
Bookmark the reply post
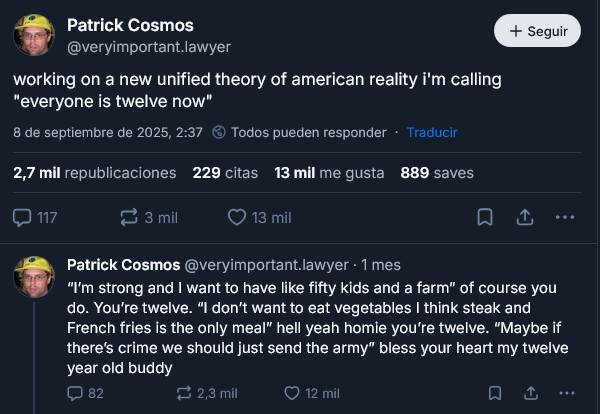[495, 393]
